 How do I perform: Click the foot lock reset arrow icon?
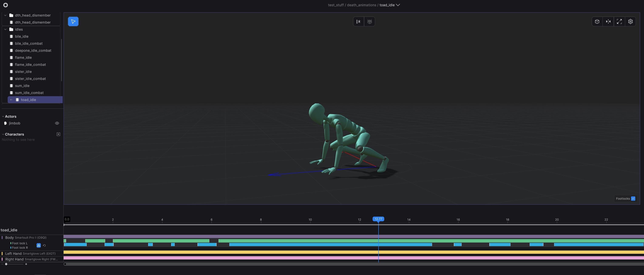point(44,245)
